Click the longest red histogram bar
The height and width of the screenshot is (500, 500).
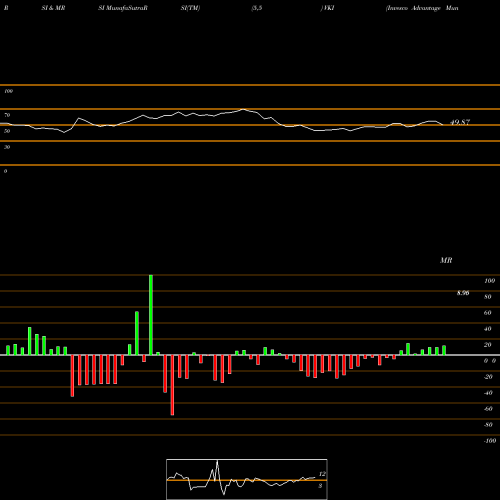tap(172, 385)
